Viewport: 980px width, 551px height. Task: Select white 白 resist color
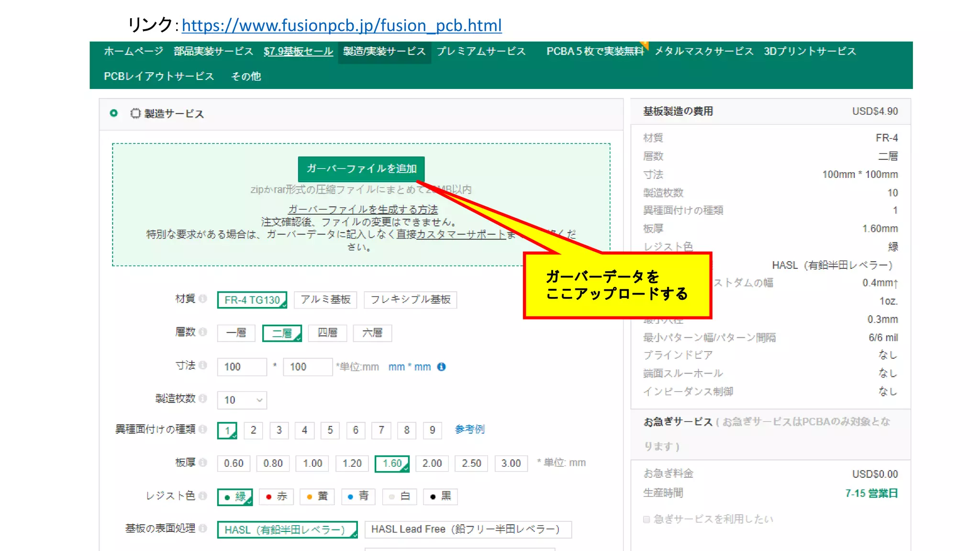pos(400,497)
